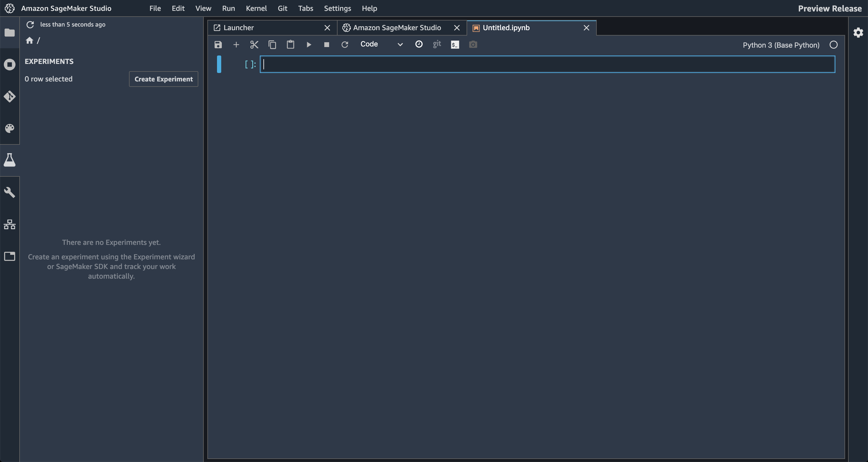Click the camera snapshot icon
The height and width of the screenshot is (462, 868).
click(473, 45)
